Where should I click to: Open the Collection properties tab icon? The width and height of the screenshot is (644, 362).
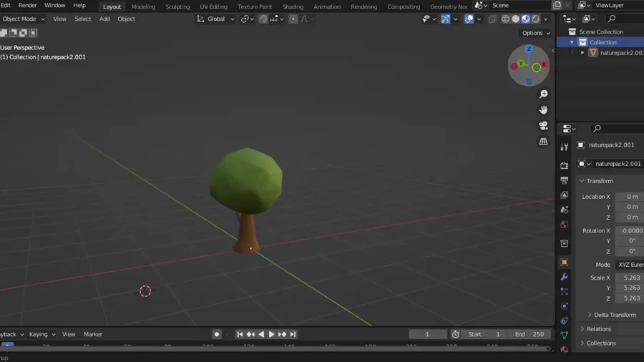(x=565, y=243)
